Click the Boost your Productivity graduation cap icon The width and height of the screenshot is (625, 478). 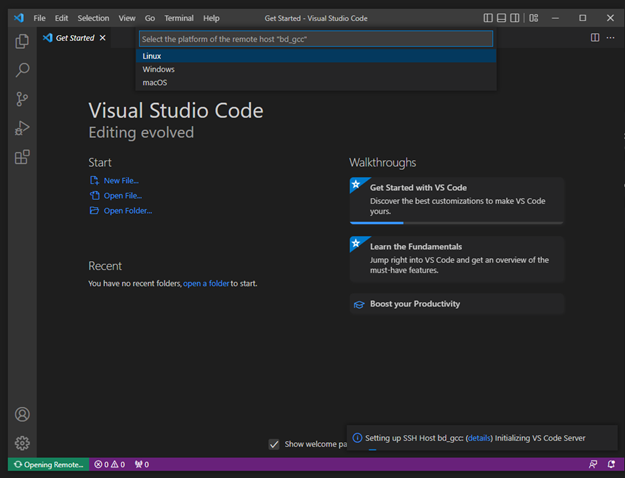click(359, 305)
